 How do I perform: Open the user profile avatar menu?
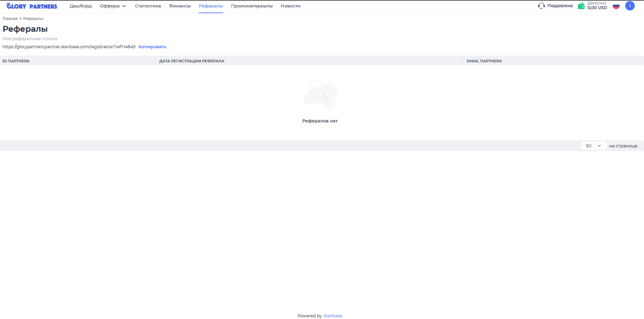(629, 6)
